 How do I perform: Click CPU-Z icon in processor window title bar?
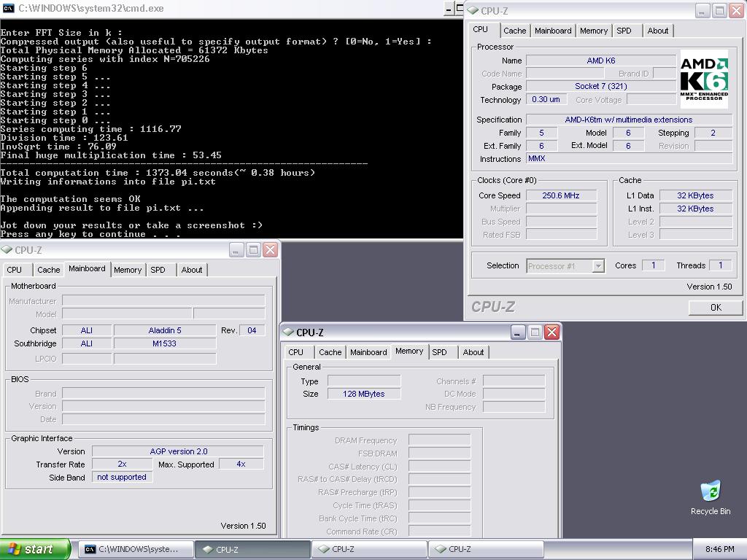473,10
